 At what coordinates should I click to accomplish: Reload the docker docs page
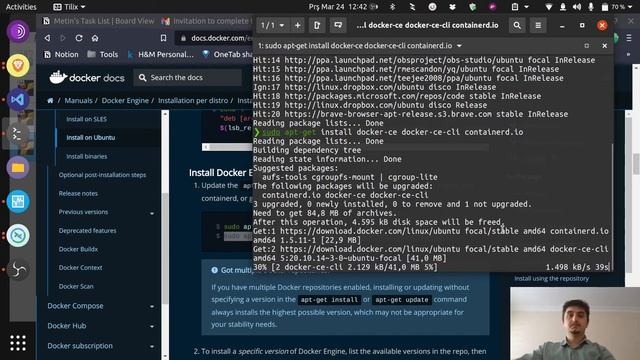79,38
